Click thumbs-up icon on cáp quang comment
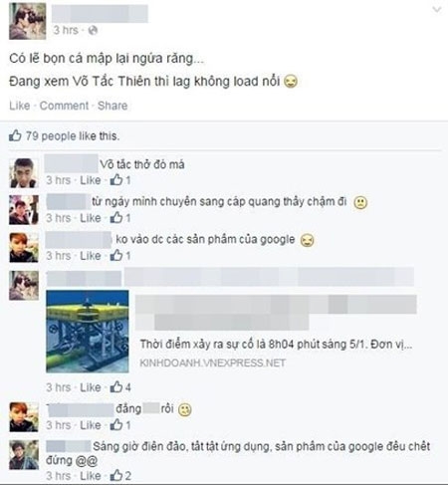448x485 pixels. coord(116,218)
